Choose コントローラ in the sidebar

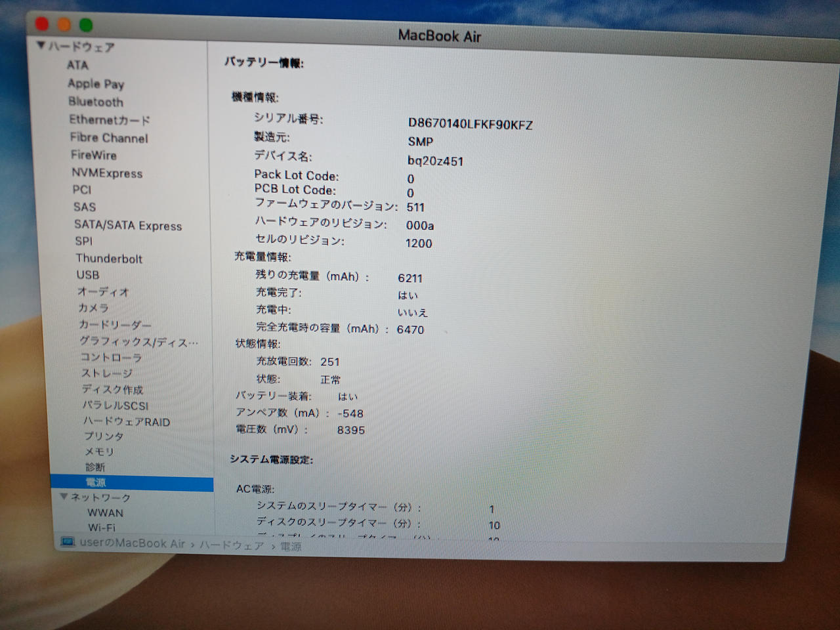111,358
